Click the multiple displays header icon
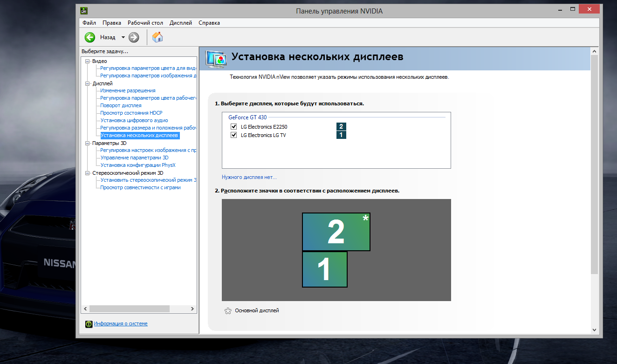Screen dimensions: 617x364 [216, 58]
